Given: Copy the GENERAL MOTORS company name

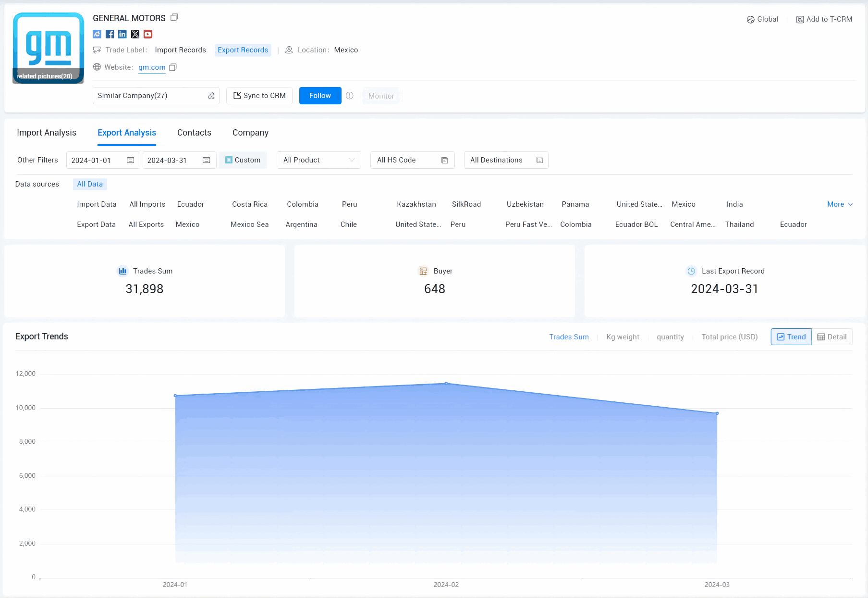Looking at the screenshot, I should [x=174, y=17].
